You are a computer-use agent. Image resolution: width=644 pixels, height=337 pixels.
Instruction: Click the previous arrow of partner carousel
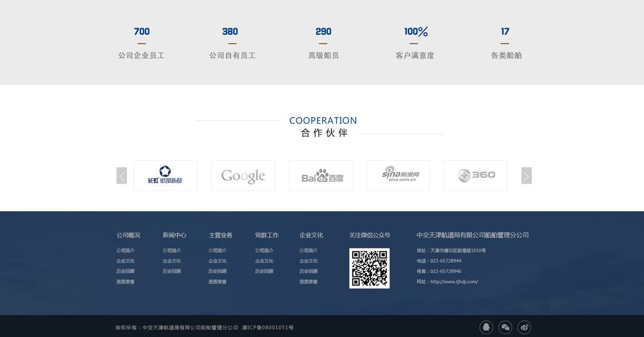point(122,175)
